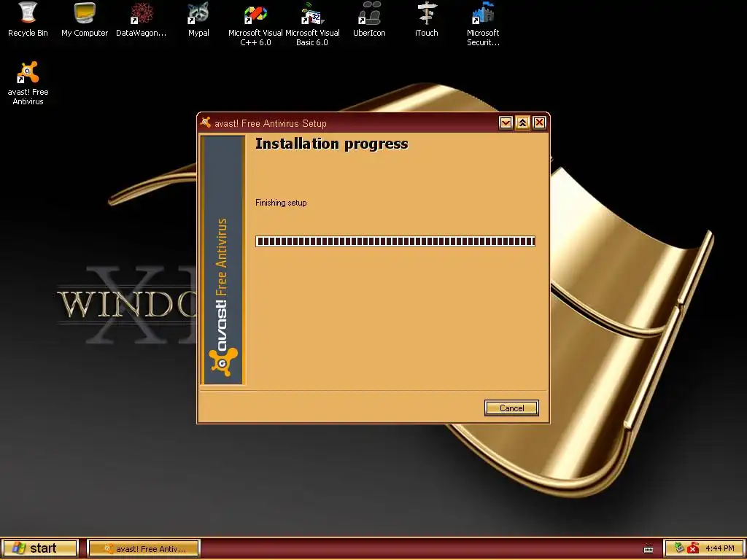Image resolution: width=747 pixels, height=560 pixels.
Task: Click the 4:44 PM system clock
Action: 720,548
